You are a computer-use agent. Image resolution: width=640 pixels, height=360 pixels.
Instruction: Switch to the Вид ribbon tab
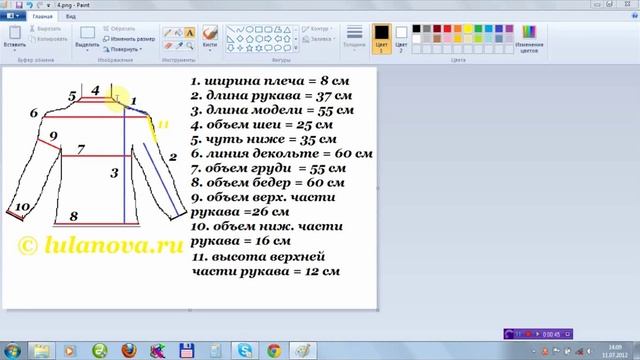pyautogui.click(x=71, y=16)
